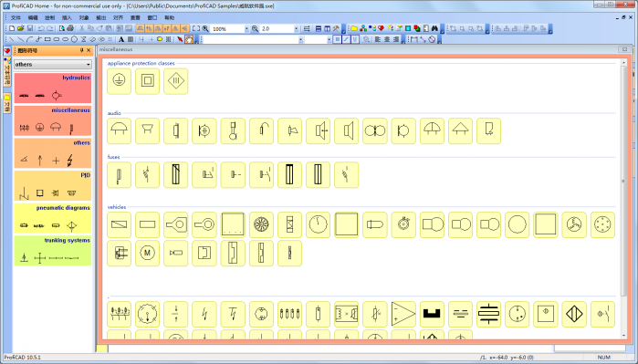638x364 pixels.
Task: Open the 'others' category dropdown
Action: point(53,64)
